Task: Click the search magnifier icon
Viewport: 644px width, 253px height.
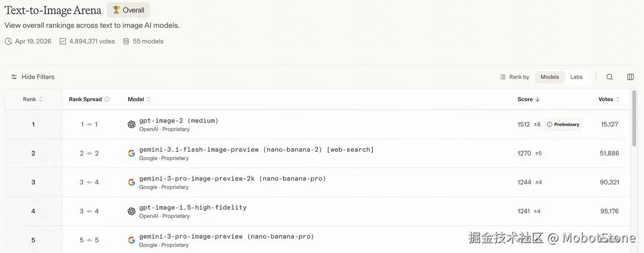Action: (609, 77)
